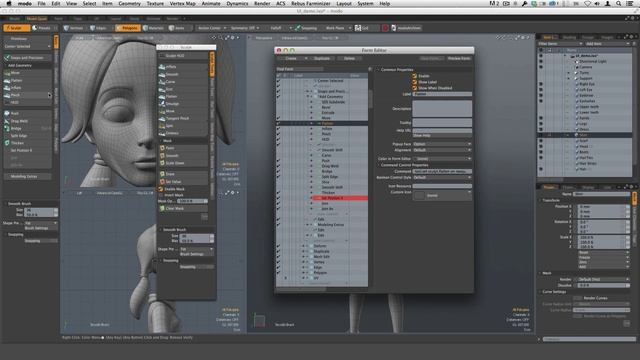Toggle Enable Mask in Sculpt palette
This screenshot has height=360, width=640.
[161, 189]
